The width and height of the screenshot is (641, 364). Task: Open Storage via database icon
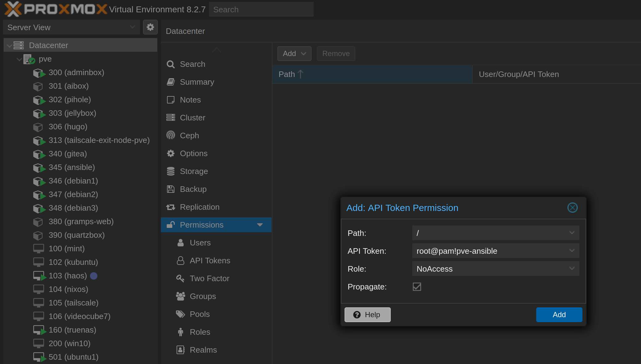point(170,171)
